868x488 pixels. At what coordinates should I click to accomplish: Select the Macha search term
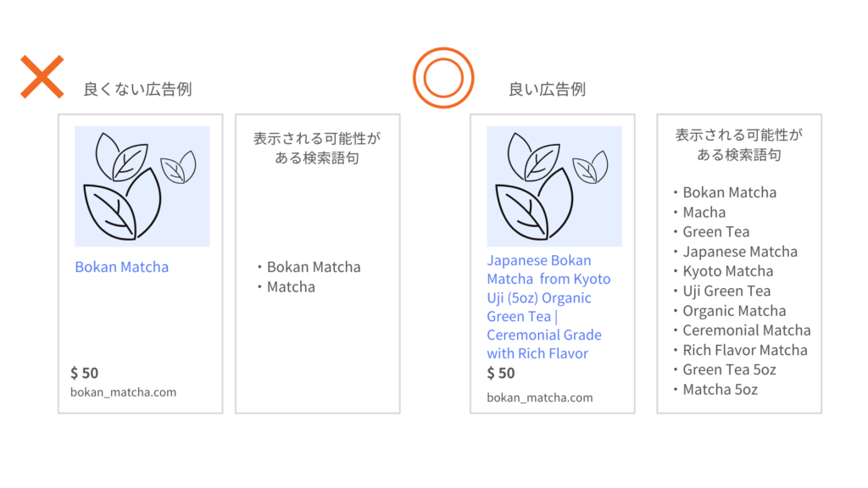pyautogui.click(x=704, y=213)
